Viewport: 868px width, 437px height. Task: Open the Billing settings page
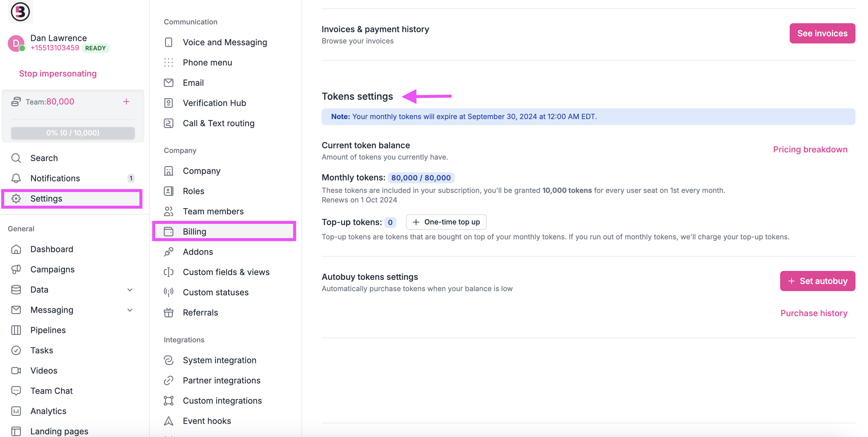click(x=224, y=231)
